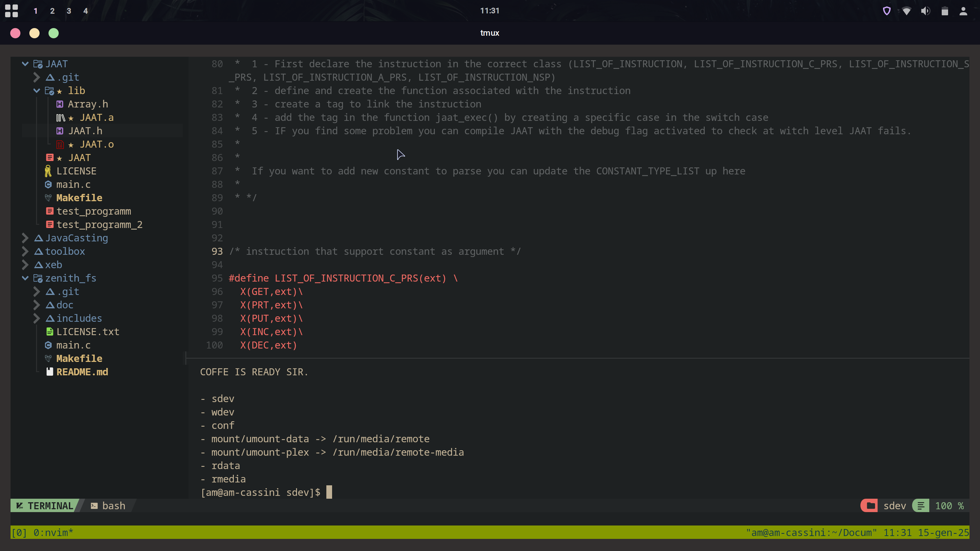980x551 pixels.
Task: Click the #define LIST_OF_INSTRUCTION_C_PRS line
Action: pos(343,278)
